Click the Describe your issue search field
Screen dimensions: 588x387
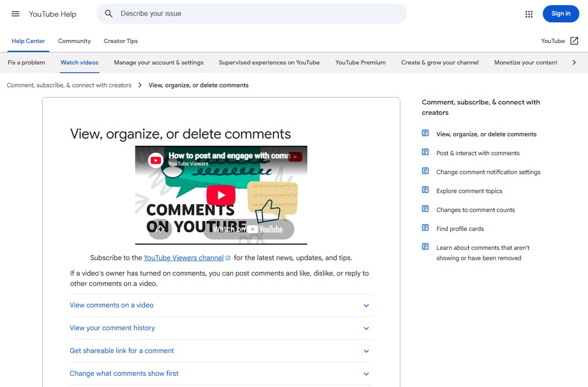[x=252, y=14]
